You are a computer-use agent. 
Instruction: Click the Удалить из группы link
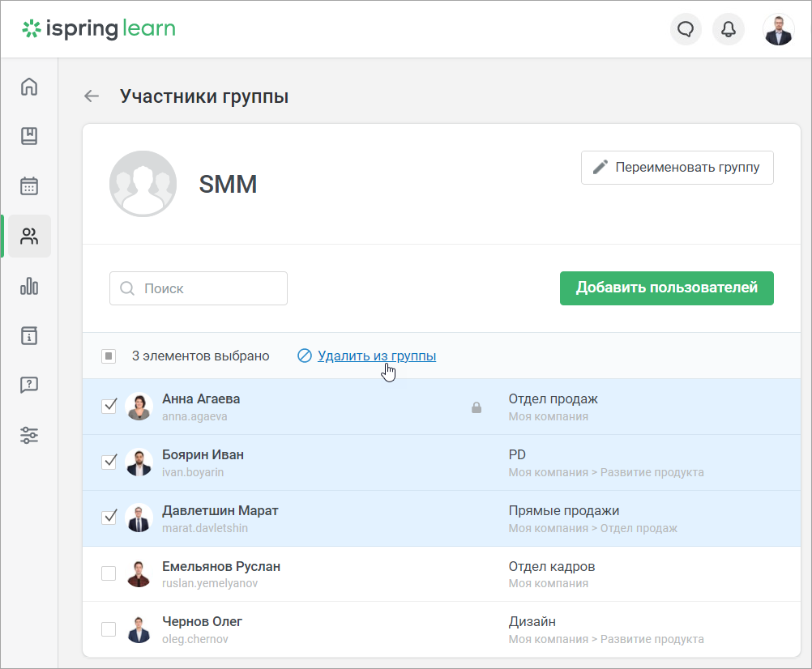pos(377,356)
